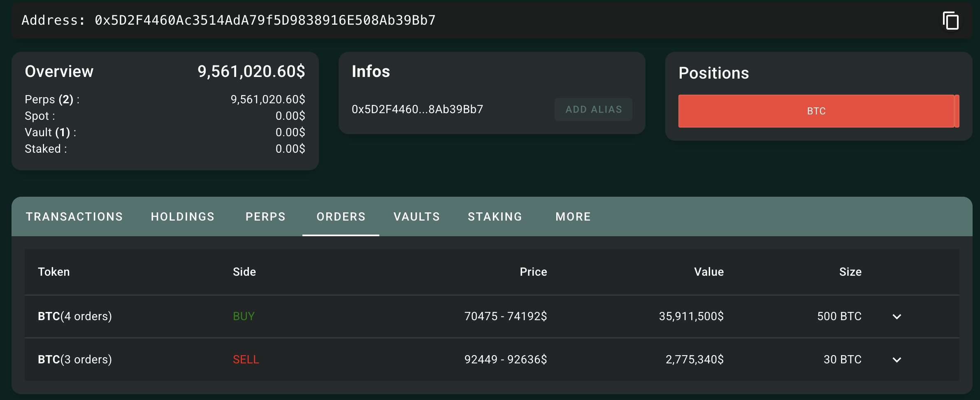
Task: Click the Perps value 9,561,020.60$
Action: pos(268,100)
